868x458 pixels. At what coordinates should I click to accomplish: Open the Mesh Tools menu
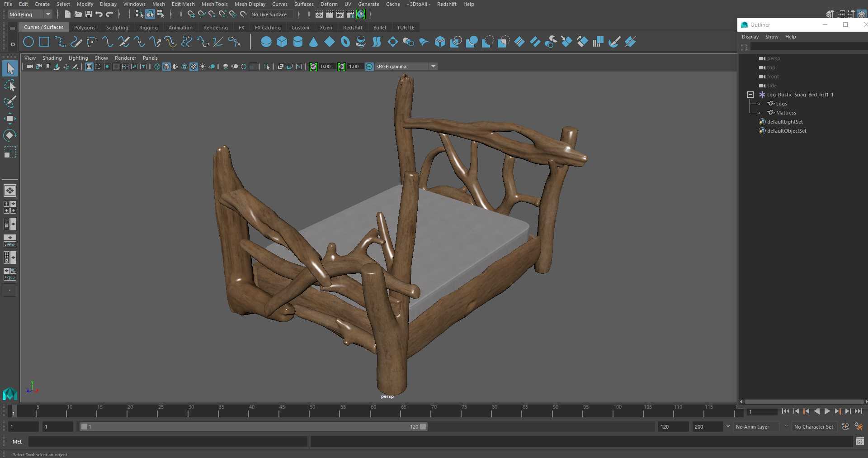click(x=214, y=4)
